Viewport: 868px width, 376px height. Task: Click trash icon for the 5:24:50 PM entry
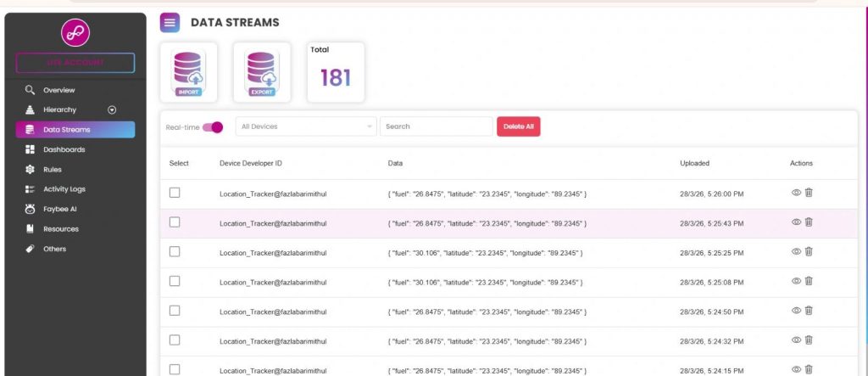[809, 311]
